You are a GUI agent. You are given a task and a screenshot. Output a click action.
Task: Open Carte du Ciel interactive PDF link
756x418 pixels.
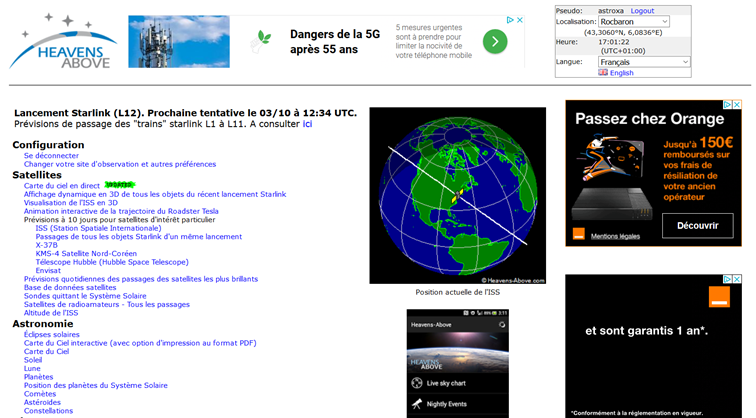(x=140, y=343)
